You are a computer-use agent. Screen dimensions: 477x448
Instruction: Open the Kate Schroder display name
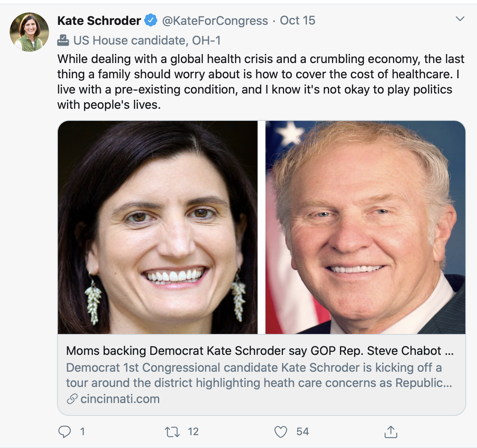99,20
